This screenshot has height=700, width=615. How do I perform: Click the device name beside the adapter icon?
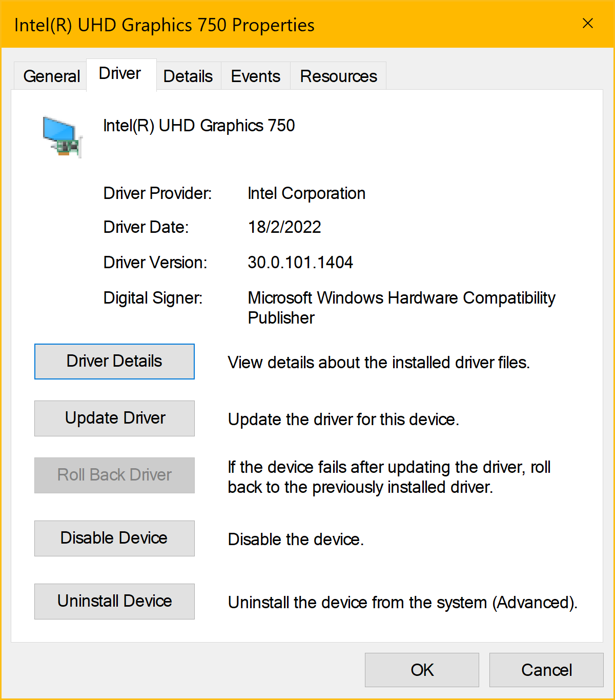199,126
